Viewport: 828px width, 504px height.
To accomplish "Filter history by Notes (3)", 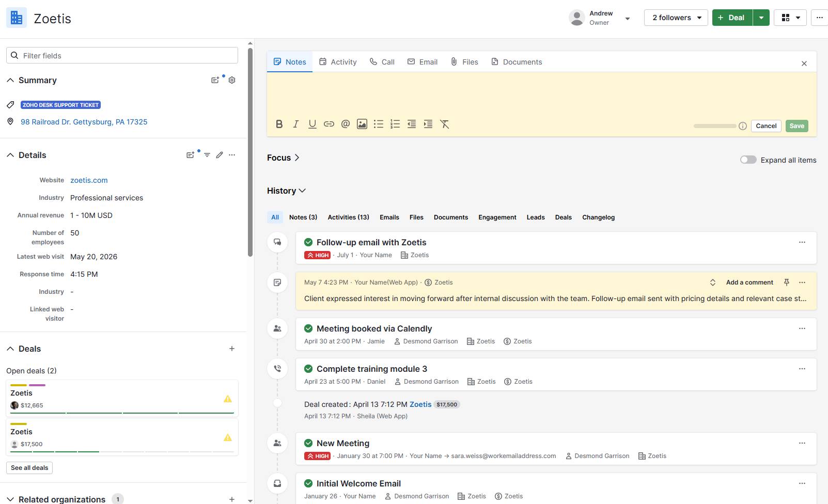I will pyautogui.click(x=303, y=217).
